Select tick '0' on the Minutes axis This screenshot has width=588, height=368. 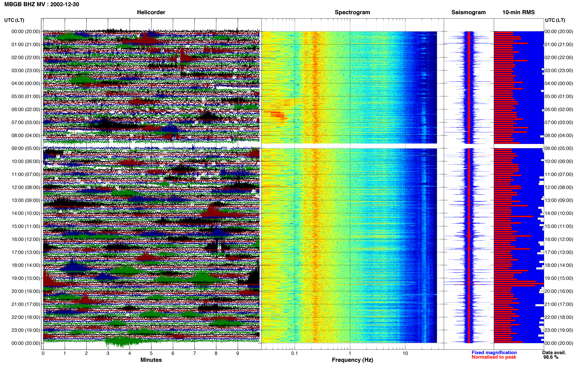pos(43,353)
